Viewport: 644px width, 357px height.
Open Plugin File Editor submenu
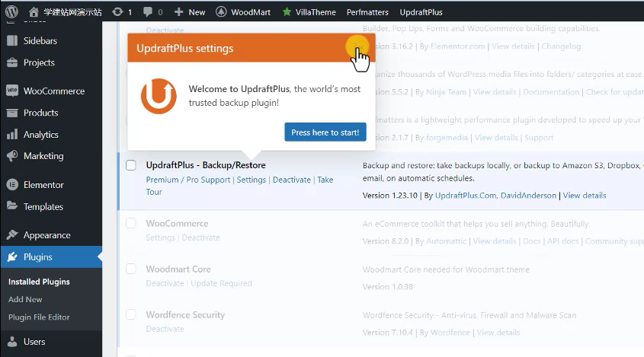point(39,317)
